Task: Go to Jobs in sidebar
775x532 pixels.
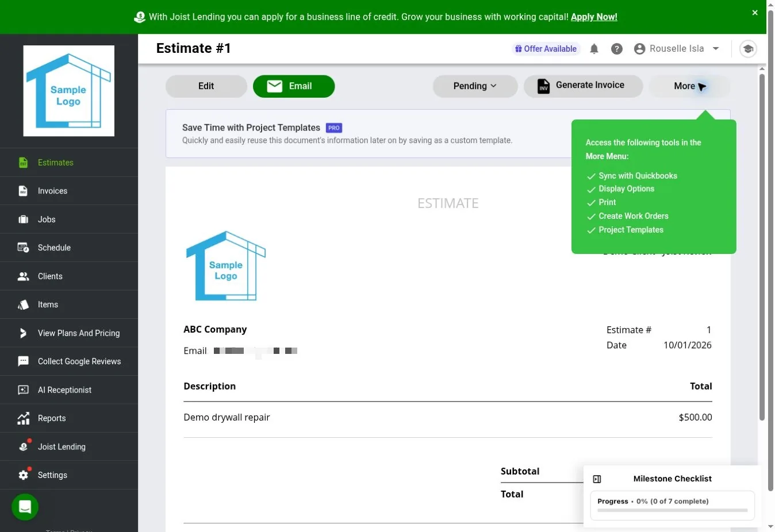Action: coord(69,219)
